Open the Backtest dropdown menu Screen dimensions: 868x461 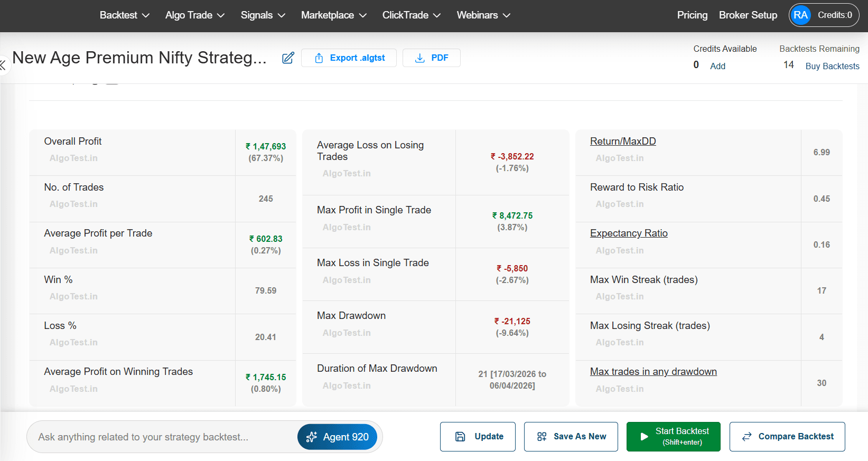(125, 15)
